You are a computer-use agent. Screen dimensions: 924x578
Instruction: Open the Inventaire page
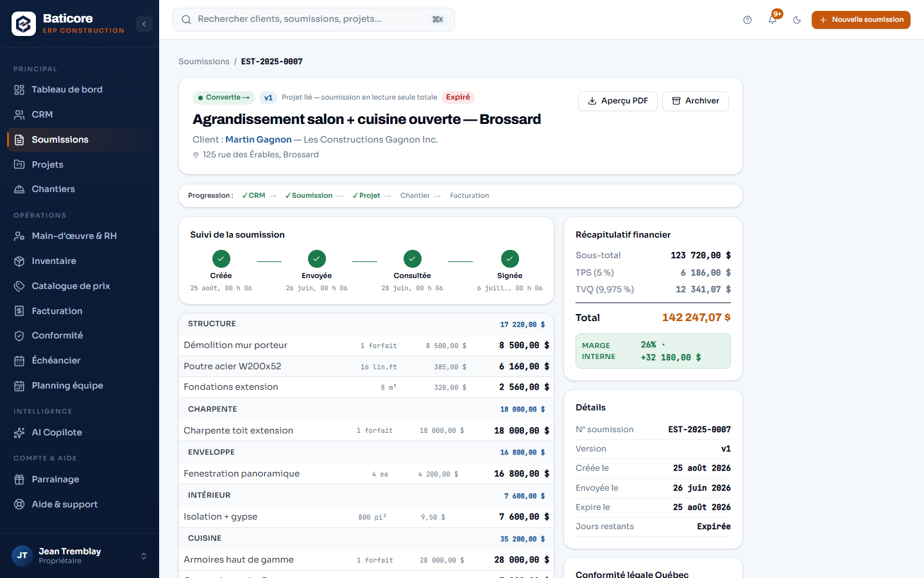[80, 261]
